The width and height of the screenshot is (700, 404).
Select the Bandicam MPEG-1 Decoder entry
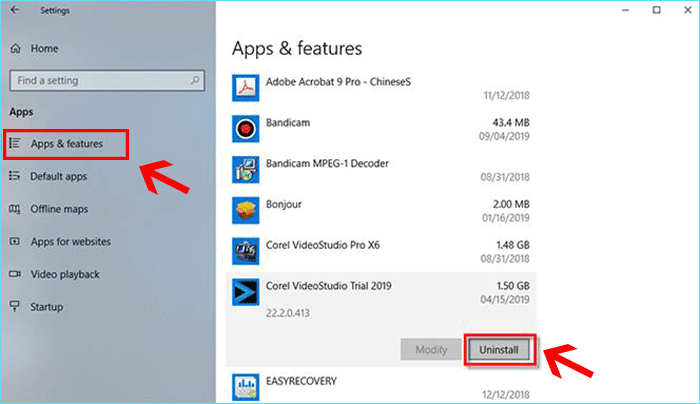327,164
